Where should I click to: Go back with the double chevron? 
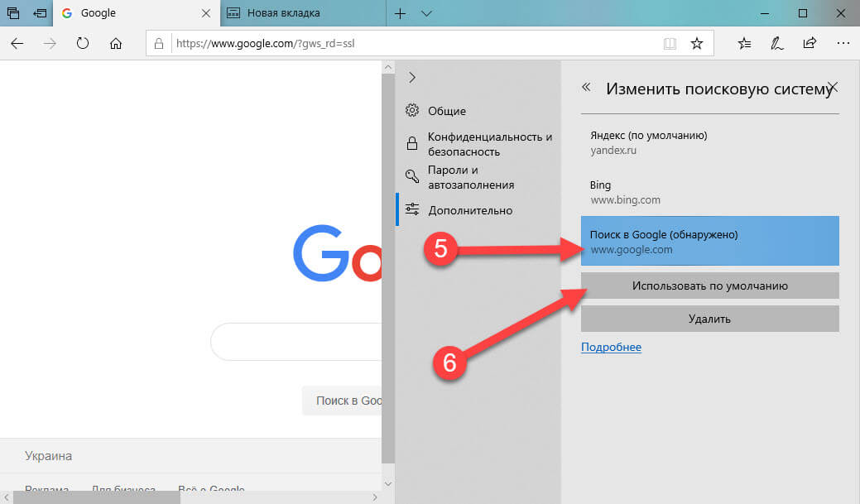point(586,87)
